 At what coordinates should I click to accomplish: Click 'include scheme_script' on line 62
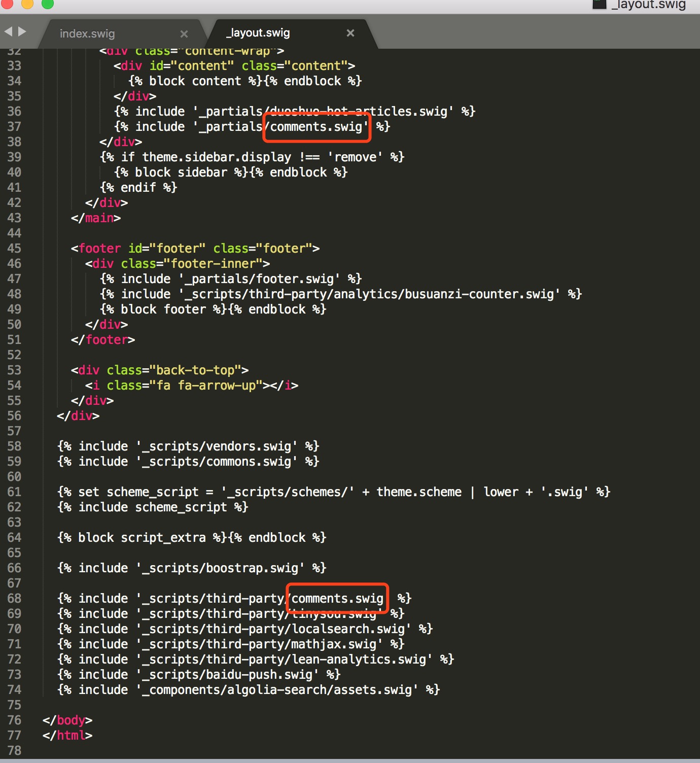point(153,507)
